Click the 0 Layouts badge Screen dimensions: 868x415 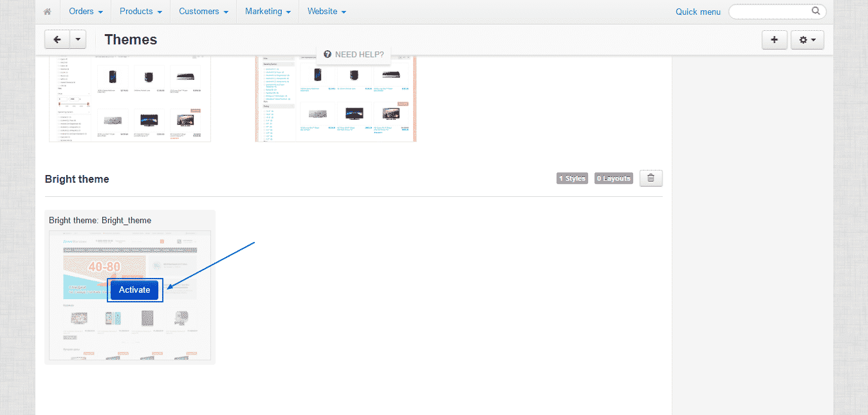coord(613,178)
